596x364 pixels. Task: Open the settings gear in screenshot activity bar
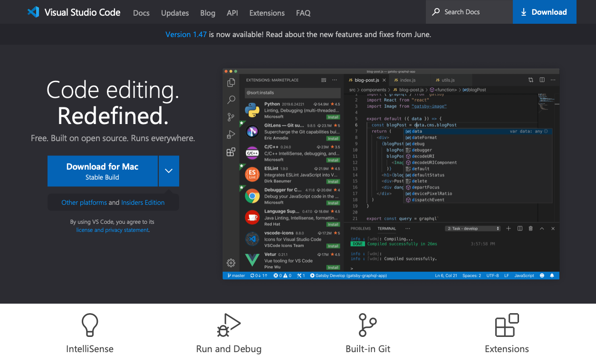[231, 263]
